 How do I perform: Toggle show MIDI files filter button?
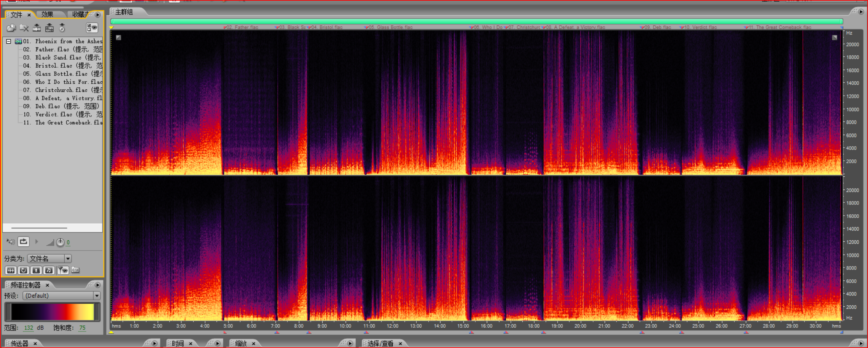[49, 270]
